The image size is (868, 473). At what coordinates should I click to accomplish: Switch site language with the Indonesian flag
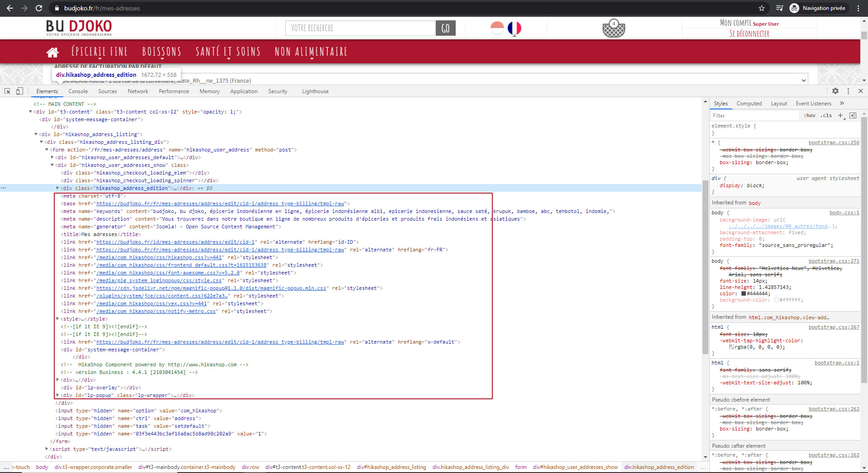pyautogui.click(x=497, y=28)
